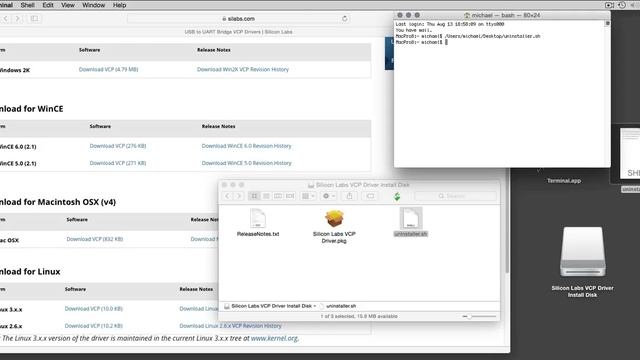Switch Finder to list view
Viewport: 640px width, 360px height.
click(x=266, y=196)
